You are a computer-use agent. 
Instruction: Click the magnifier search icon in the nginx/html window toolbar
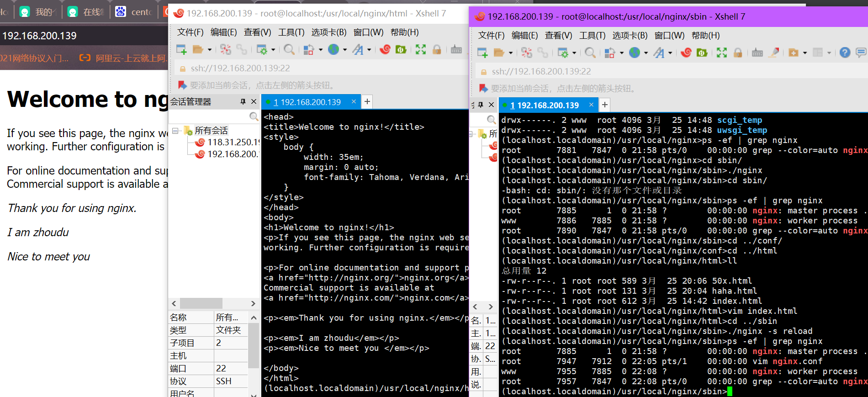pos(289,49)
